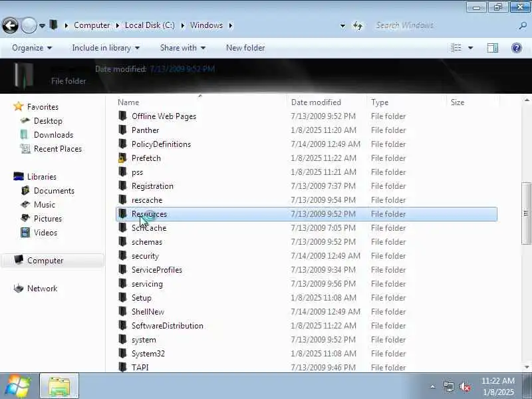Viewport: 532px width, 399px height.
Task: Select the system folder icon
Action: 122,339
